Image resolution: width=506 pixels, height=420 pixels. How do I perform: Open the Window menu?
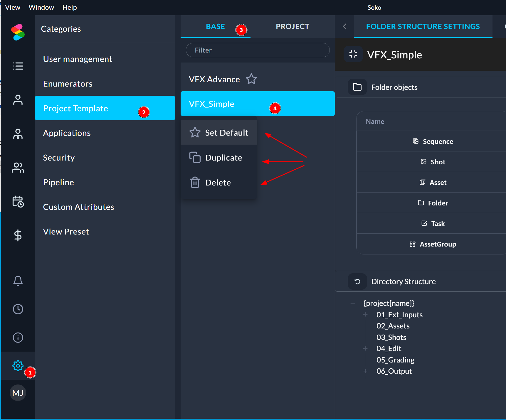(x=41, y=7)
